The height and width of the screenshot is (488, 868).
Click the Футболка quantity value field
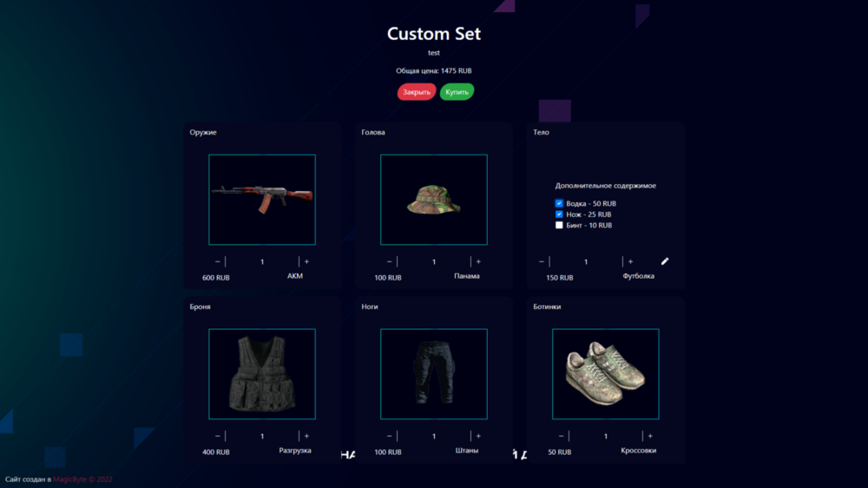click(586, 261)
